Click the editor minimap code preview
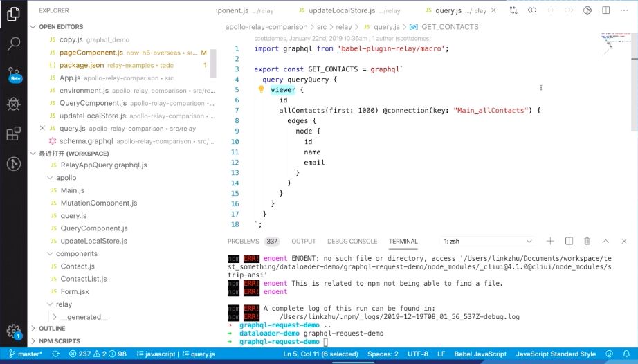This screenshot has height=364, width=638. click(x=613, y=41)
